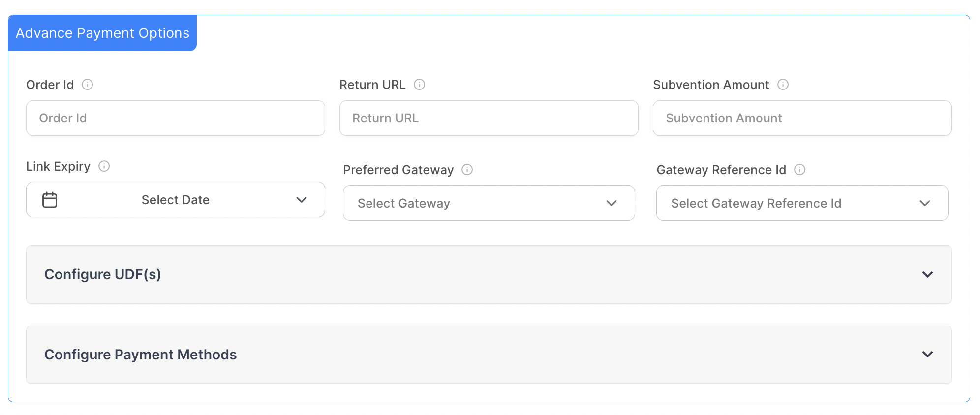
Task: Click the Configure Payment Methods chevron arrow
Action: [927, 355]
